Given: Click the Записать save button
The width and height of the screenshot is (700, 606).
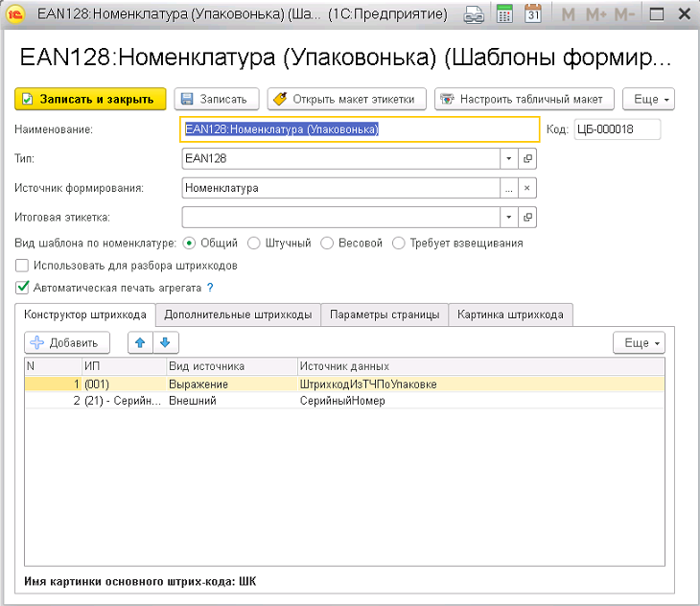Looking at the screenshot, I should coord(217,99).
